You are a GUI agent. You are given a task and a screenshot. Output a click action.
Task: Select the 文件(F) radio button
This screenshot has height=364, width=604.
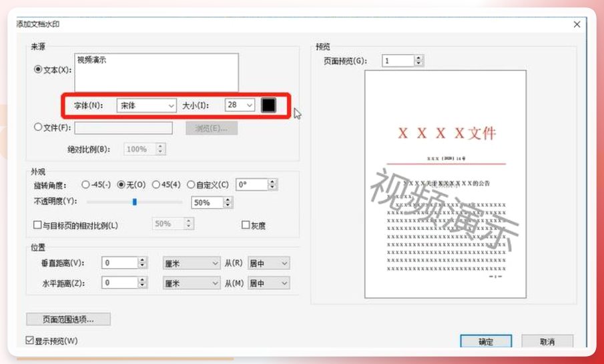pyautogui.click(x=38, y=127)
